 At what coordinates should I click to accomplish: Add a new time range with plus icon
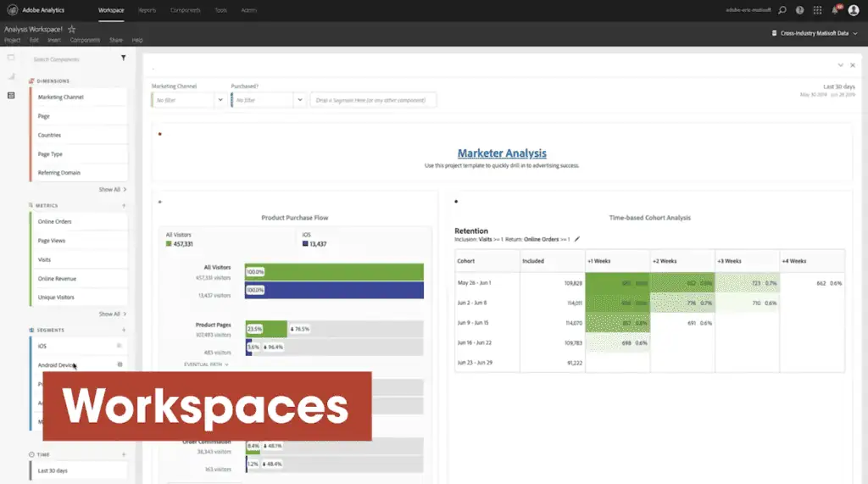pyautogui.click(x=124, y=454)
